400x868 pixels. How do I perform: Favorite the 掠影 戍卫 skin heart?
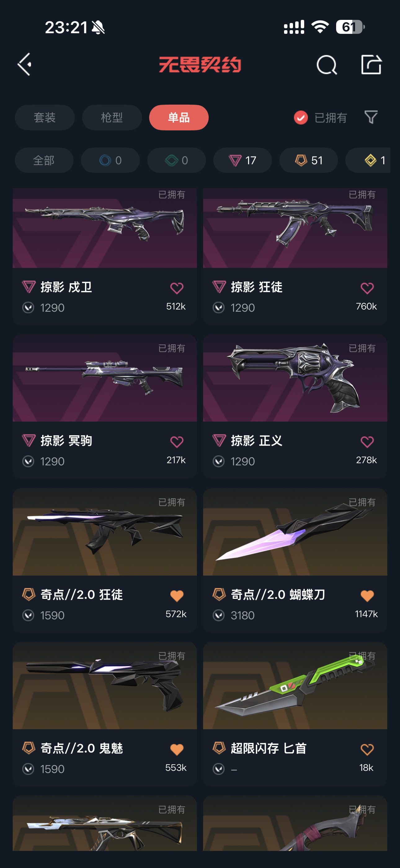pos(176,288)
